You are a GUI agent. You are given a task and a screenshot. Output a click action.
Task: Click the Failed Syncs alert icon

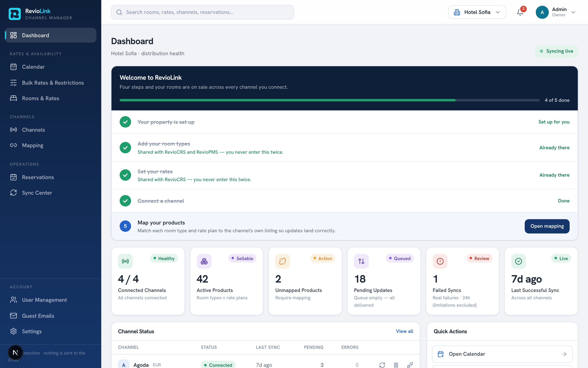coord(440,261)
